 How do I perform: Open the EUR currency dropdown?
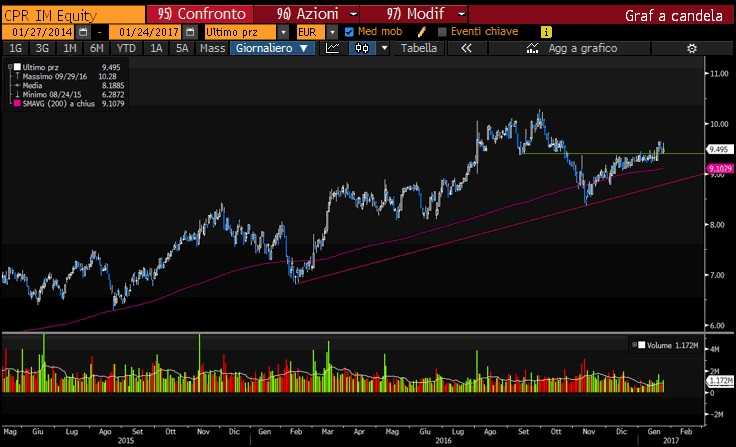pos(332,32)
